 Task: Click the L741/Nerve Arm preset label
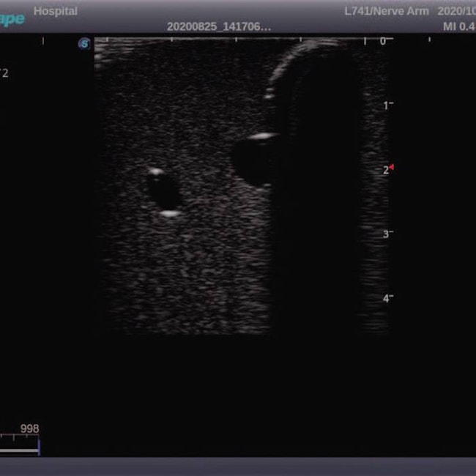click(387, 11)
